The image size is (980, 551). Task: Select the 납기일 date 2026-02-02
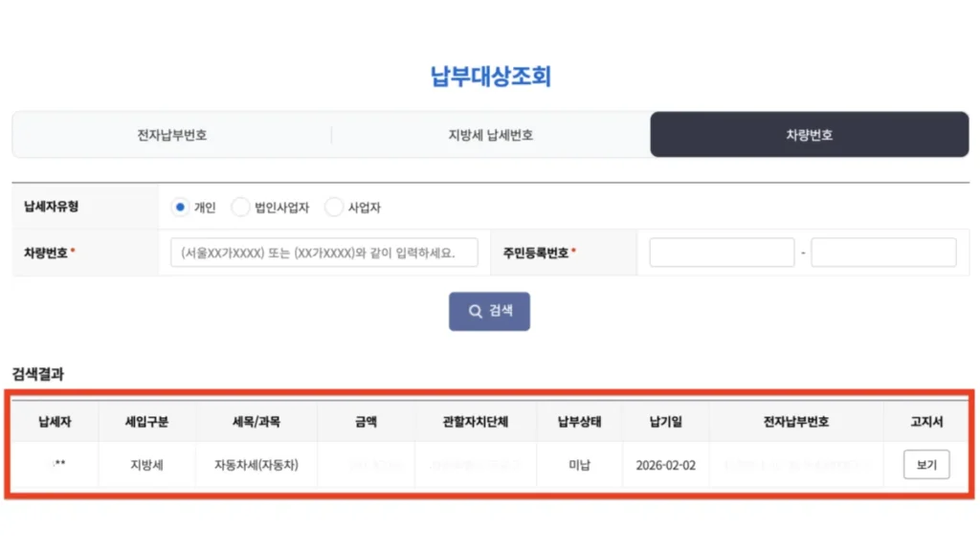pos(667,466)
